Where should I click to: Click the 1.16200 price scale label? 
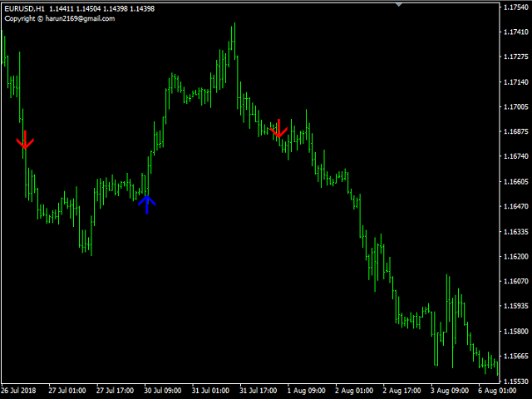pyautogui.click(x=516, y=257)
